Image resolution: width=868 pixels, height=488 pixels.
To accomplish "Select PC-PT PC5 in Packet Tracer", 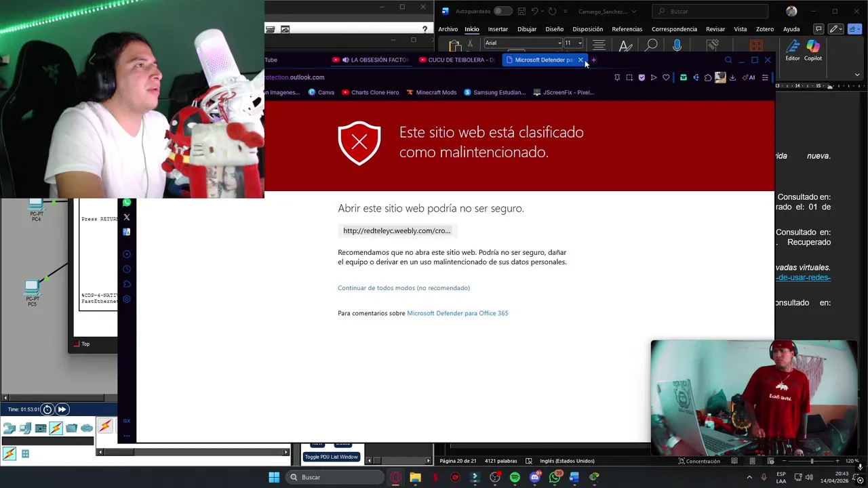I will [x=32, y=293].
